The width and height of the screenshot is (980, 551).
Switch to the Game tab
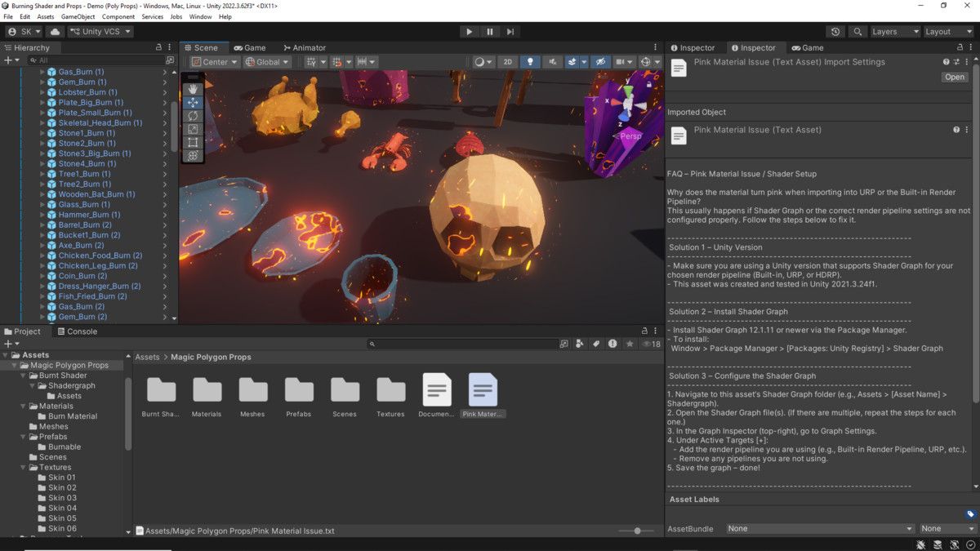point(249,48)
